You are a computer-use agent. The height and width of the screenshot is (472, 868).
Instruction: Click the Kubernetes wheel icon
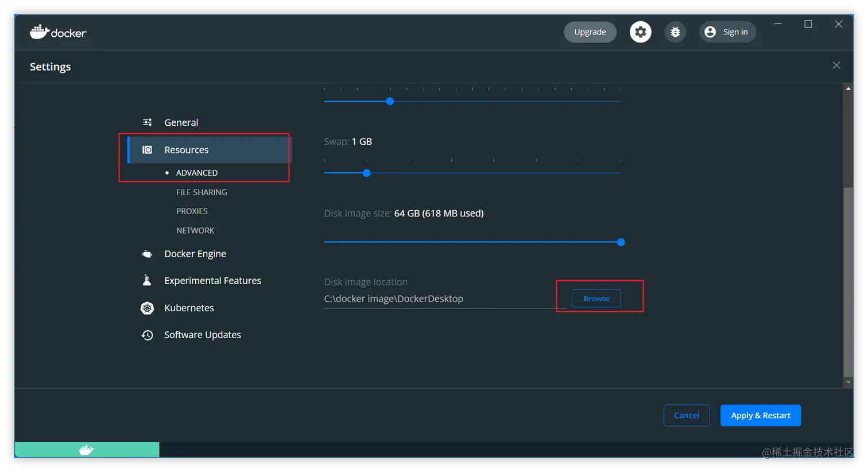point(148,308)
